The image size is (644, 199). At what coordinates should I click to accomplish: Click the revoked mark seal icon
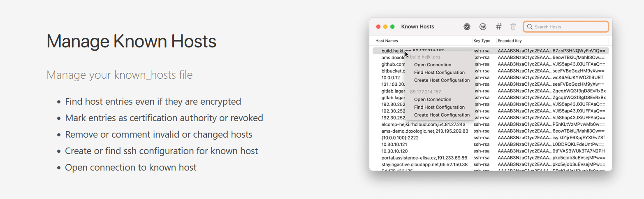483,26
